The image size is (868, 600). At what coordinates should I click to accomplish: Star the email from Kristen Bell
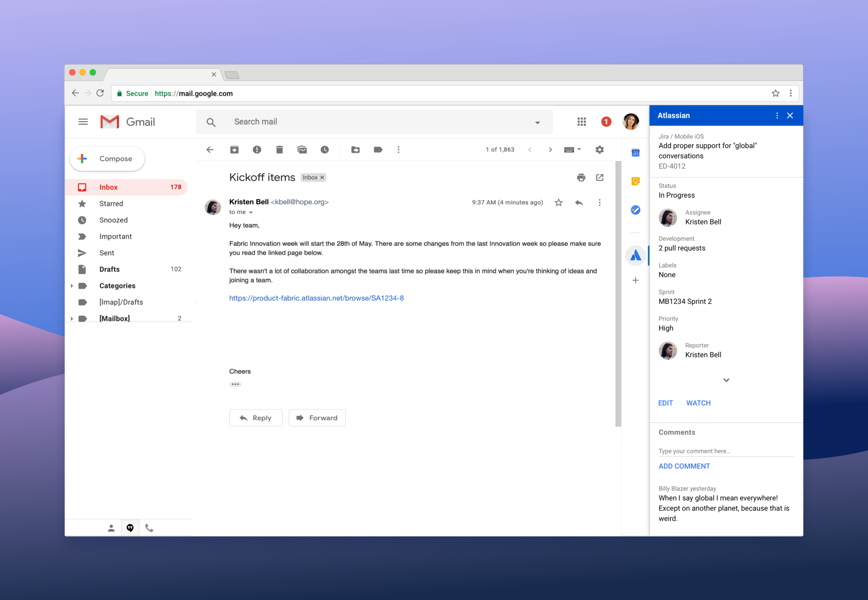click(x=559, y=203)
